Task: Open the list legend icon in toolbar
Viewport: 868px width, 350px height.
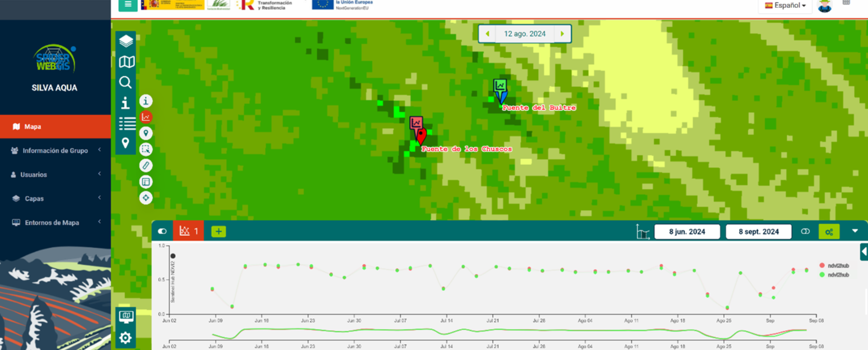Action: (127, 123)
